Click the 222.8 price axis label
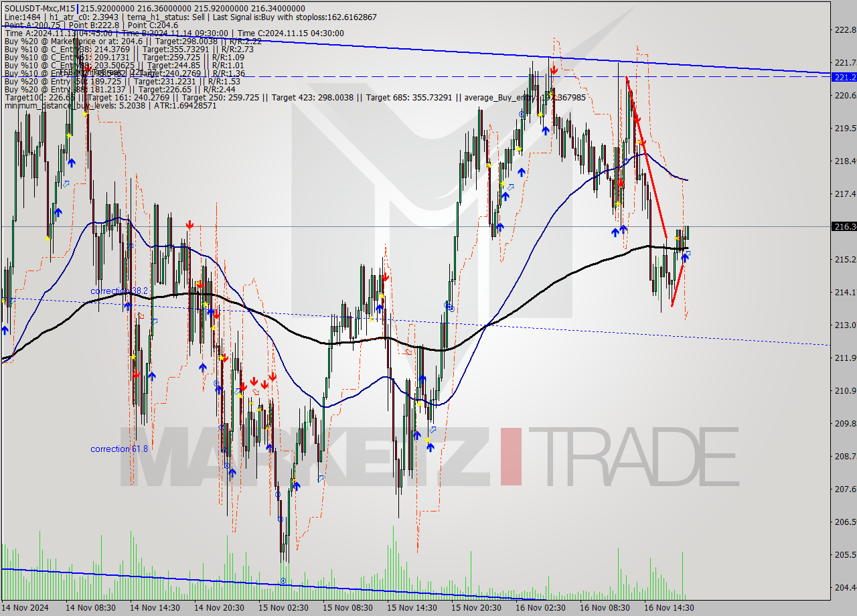This screenshot has height=616, width=857. point(846,29)
